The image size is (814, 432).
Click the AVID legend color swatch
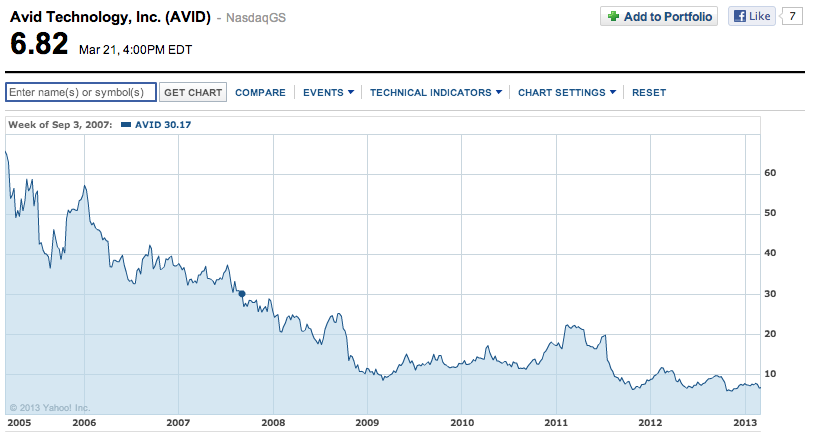126,125
